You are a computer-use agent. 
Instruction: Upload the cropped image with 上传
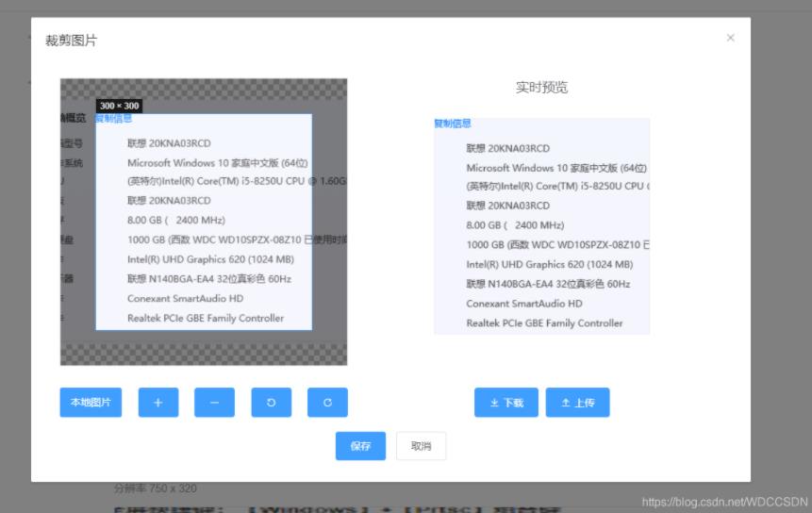pyautogui.click(x=577, y=403)
